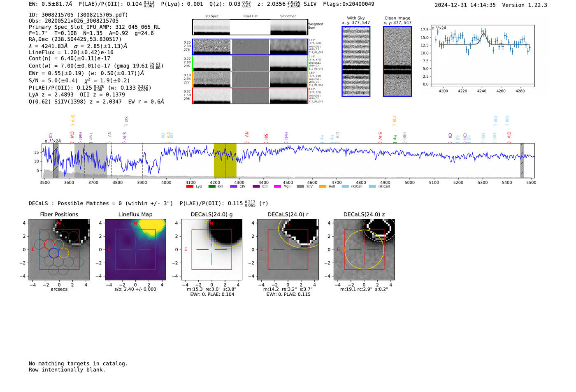Open the Clean Image thumbnail
Screen dimensions: 576x392
[x=397, y=61]
